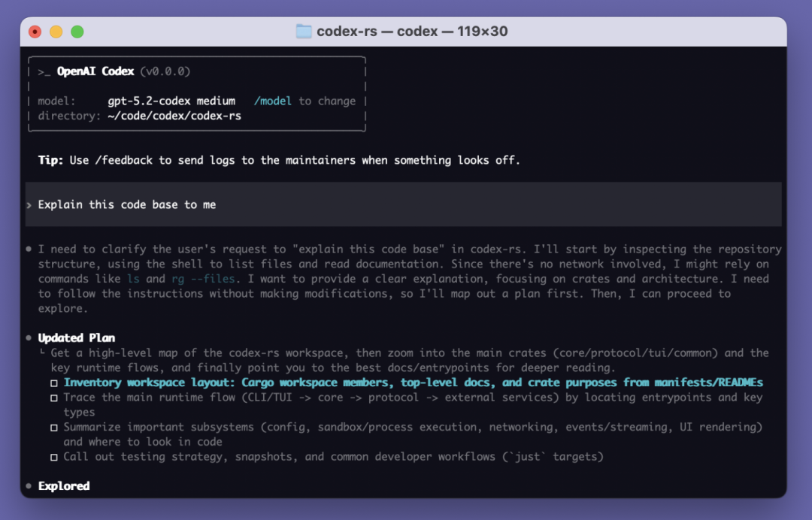
Task: Click the bullet beside the reasoning paragraph
Action: [x=29, y=249]
